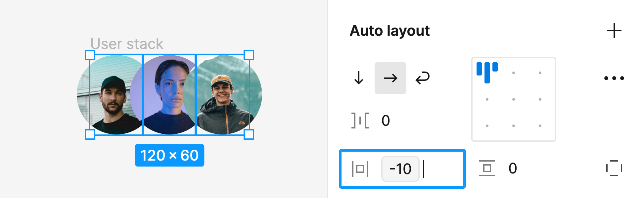Click the vertical padding icon
The height and width of the screenshot is (198, 644).
[486, 168]
